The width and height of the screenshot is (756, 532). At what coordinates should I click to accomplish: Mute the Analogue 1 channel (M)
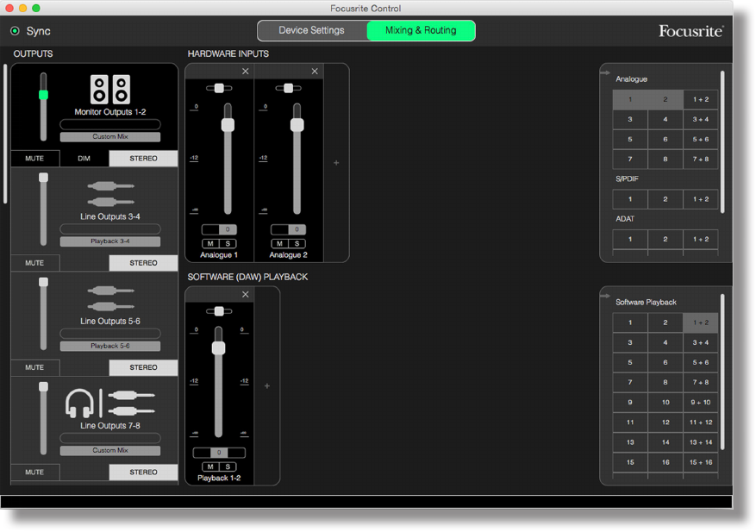click(210, 243)
